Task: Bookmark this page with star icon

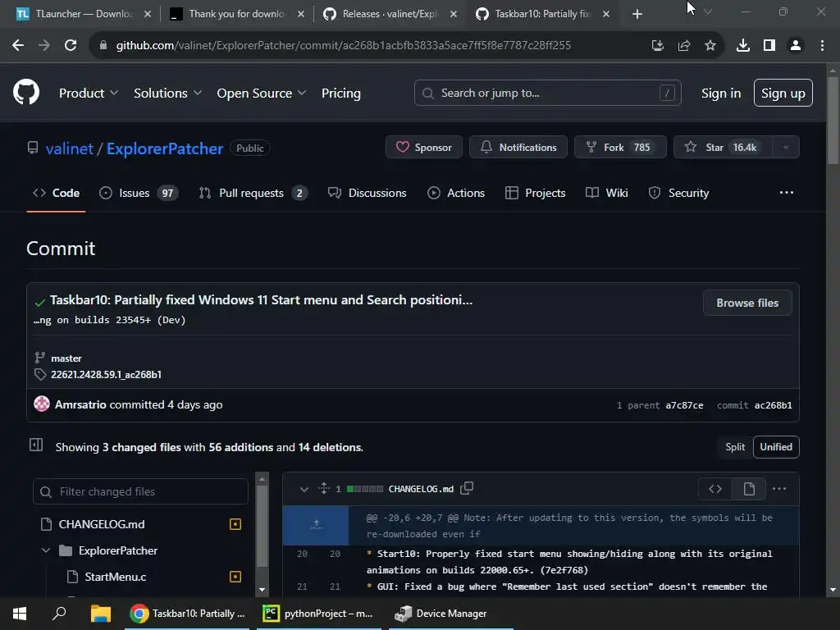Action: pos(710,46)
